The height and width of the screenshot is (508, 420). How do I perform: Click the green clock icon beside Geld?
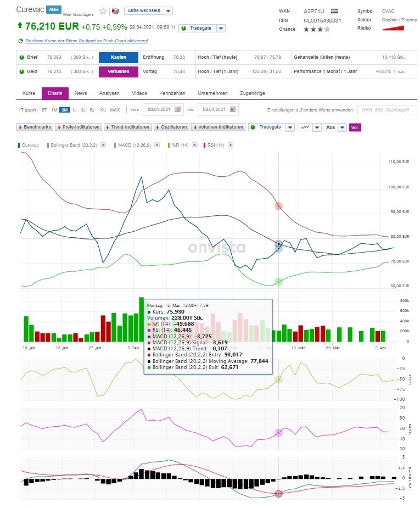coord(22,71)
